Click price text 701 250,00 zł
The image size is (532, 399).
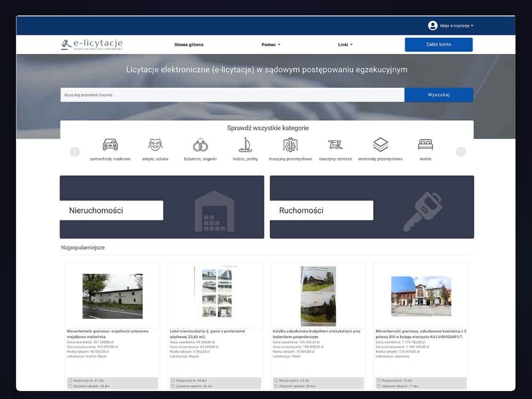click(104, 342)
